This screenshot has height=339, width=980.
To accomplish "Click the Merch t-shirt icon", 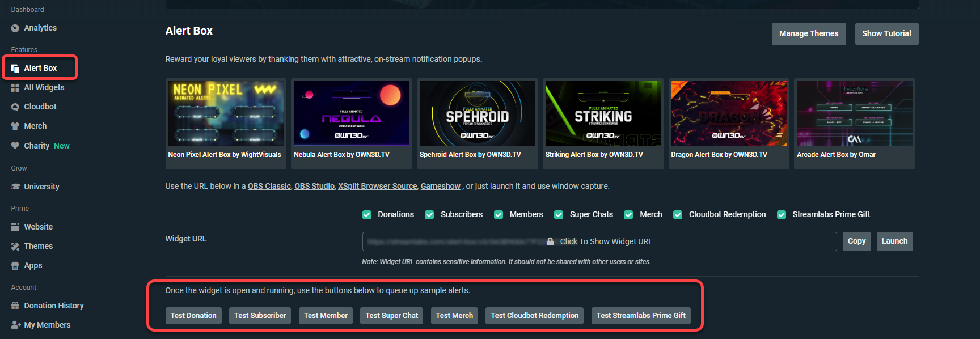I will [15, 126].
